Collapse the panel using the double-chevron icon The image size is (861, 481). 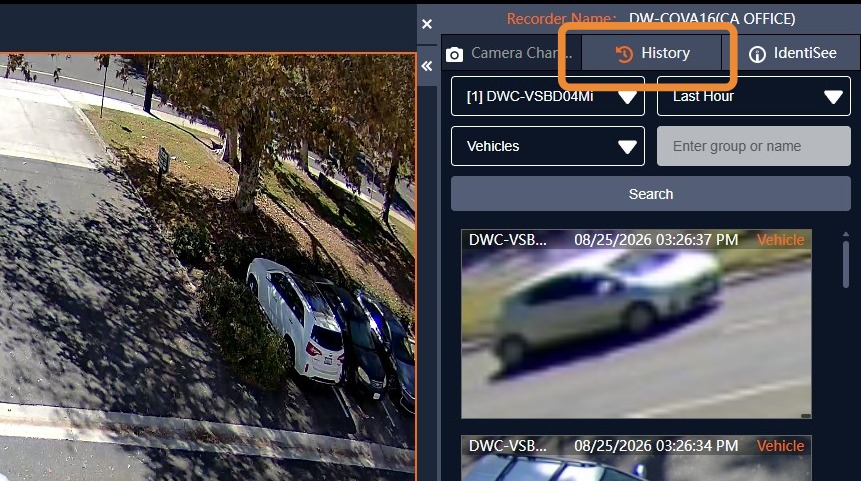[x=427, y=66]
